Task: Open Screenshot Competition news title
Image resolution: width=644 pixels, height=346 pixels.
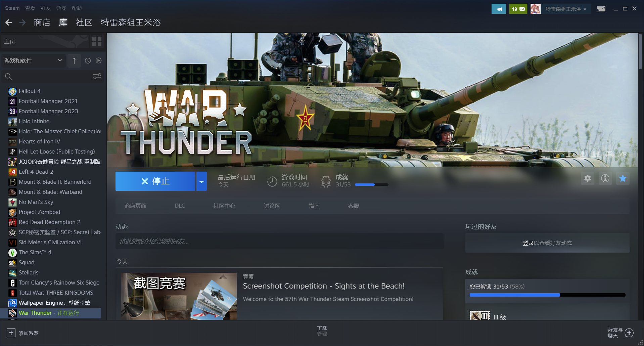Action: coord(324,286)
